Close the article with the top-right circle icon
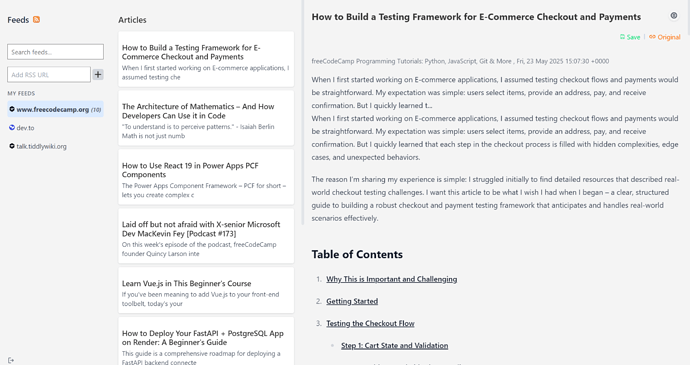Image resolution: width=690 pixels, height=365 pixels. coord(674,16)
